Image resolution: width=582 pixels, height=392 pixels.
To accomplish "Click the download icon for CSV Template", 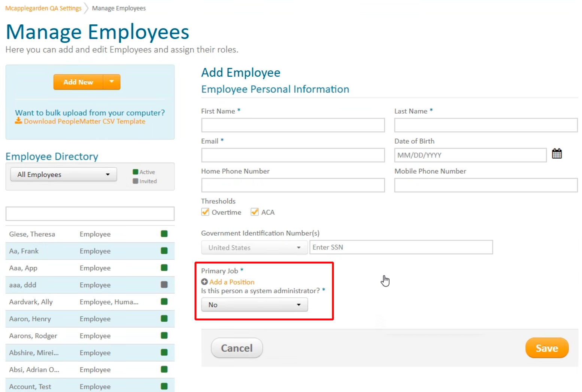I will [18, 121].
